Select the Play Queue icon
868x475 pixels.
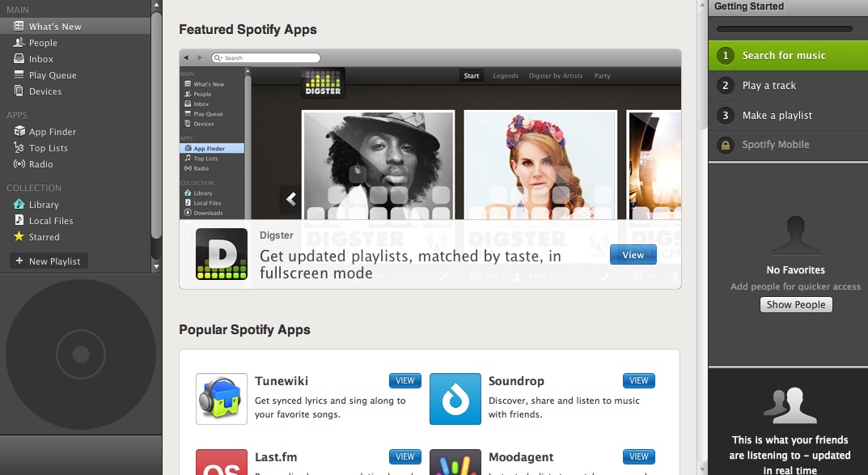(x=19, y=74)
